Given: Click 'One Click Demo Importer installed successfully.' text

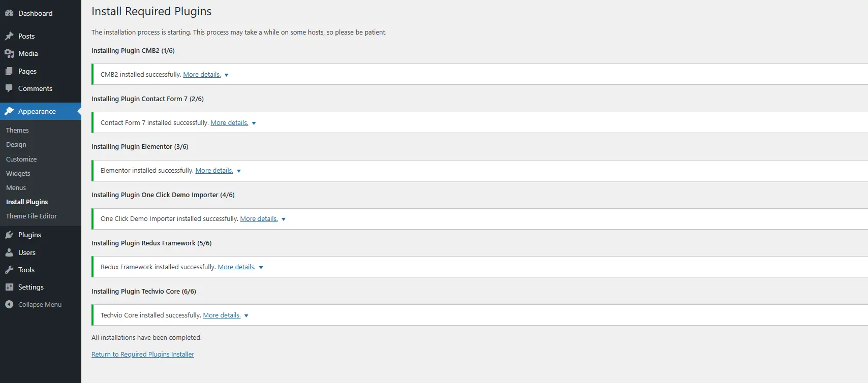Looking at the screenshot, I should pyautogui.click(x=169, y=218).
